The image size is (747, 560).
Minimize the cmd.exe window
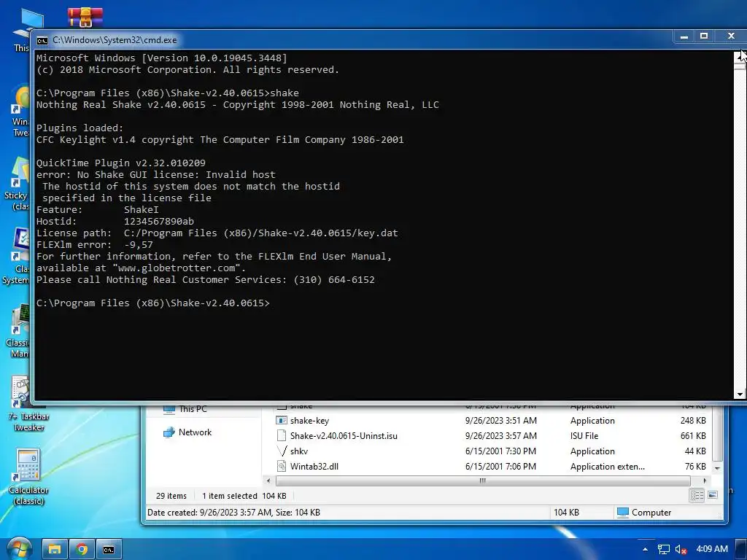click(x=684, y=36)
